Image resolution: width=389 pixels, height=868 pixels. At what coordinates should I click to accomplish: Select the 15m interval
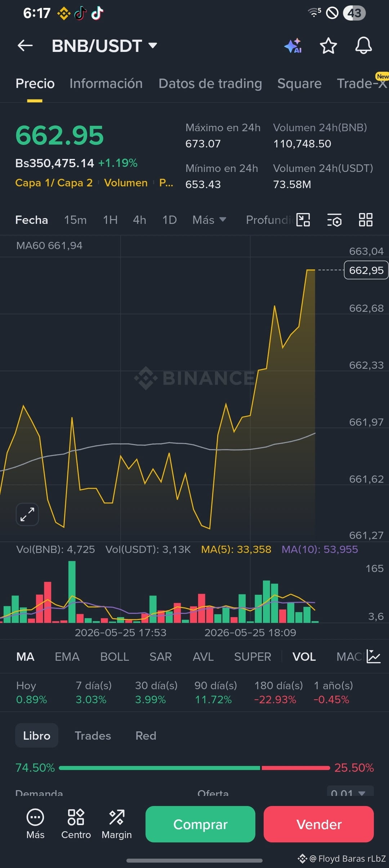coord(75,220)
